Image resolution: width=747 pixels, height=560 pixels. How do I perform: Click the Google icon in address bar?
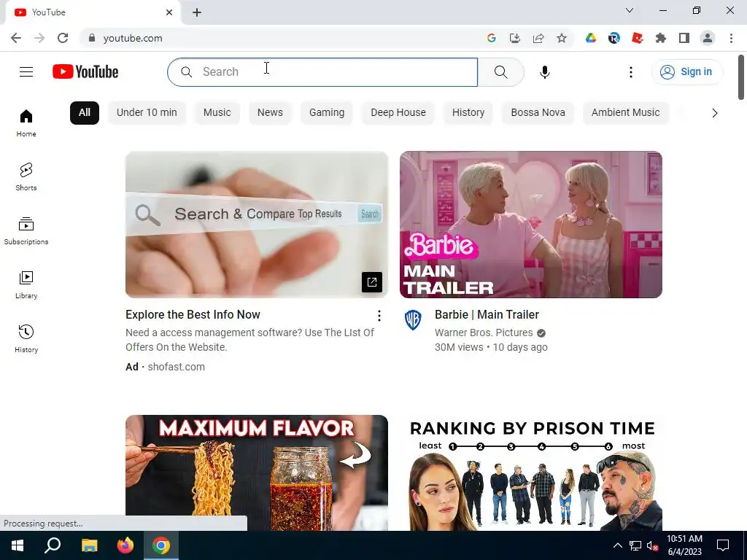coord(491,38)
